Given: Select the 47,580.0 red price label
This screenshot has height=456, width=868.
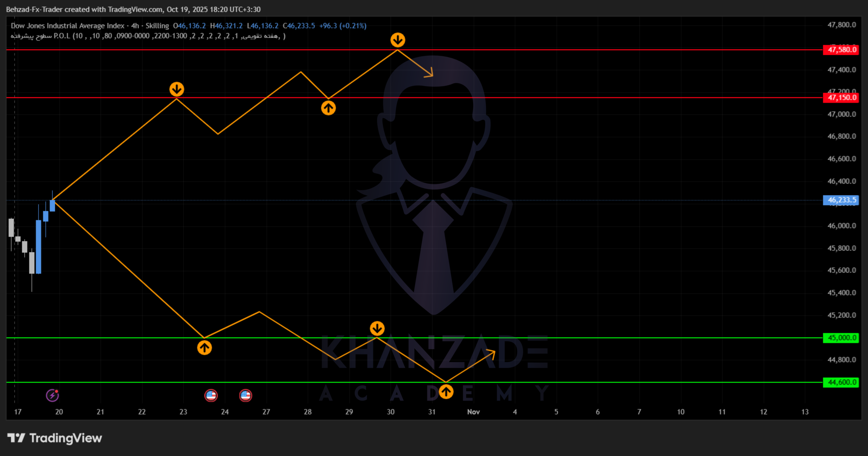Looking at the screenshot, I should (841, 50).
